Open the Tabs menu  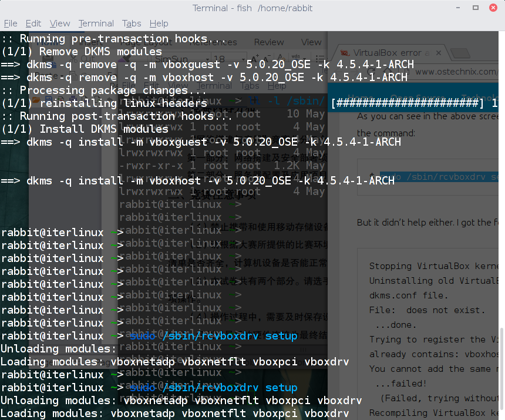pyautogui.click(x=132, y=23)
